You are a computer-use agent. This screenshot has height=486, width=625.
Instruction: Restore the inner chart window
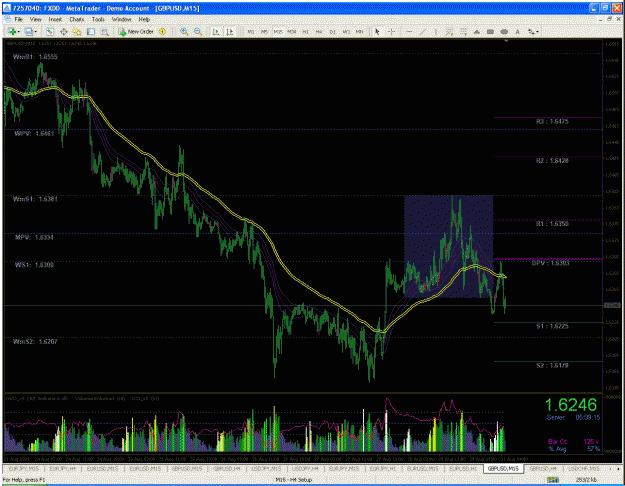click(609, 19)
